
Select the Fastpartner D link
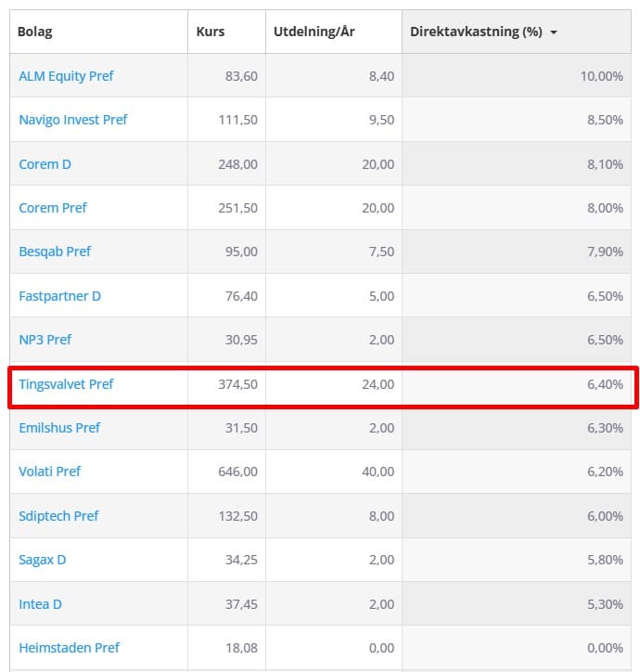pos(59,296)
